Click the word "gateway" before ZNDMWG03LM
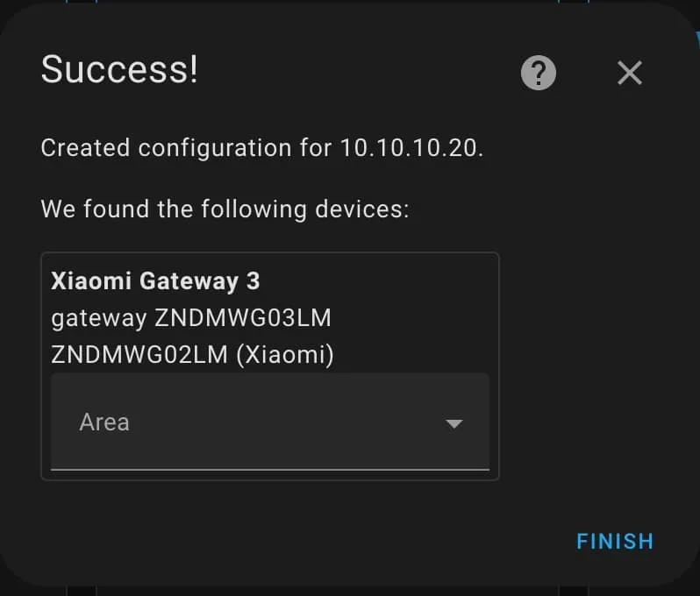Viewport: 700px width, 596px height. pos(98,318)
